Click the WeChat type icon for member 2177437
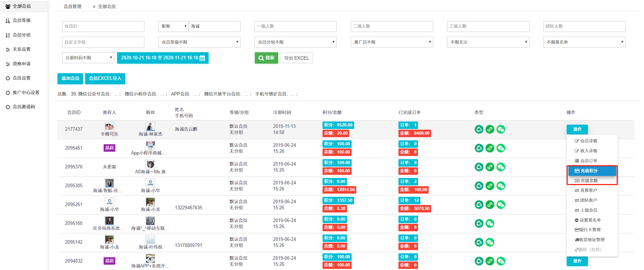Image resolution: width=644 pixels, height=270 pixels. point(501,129)
